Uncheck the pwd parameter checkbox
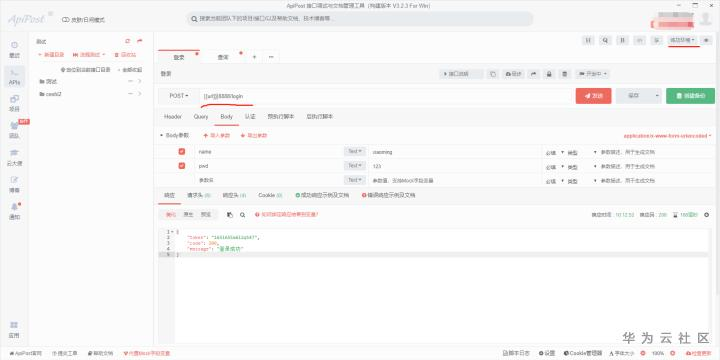This screenshot has width=720, height=360. click(182, 166)
